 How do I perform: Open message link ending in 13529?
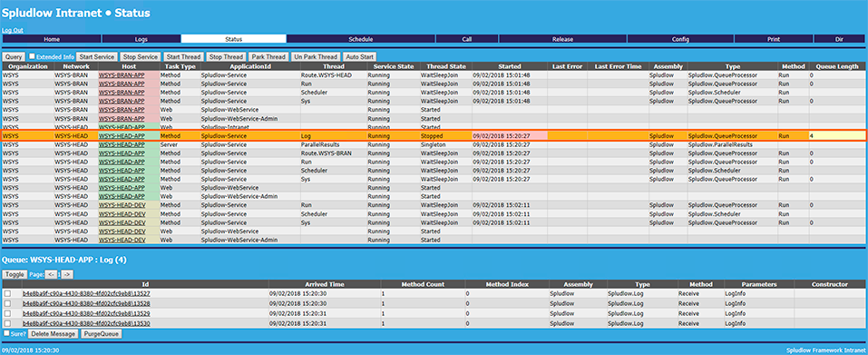(86, 313)
